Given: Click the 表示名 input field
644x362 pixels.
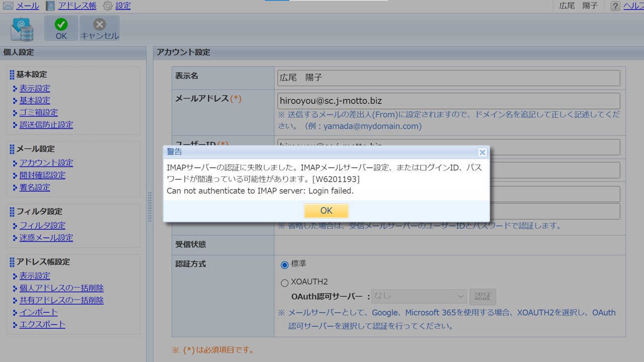Looking at the screenshot, I should (x=448, y=77).
